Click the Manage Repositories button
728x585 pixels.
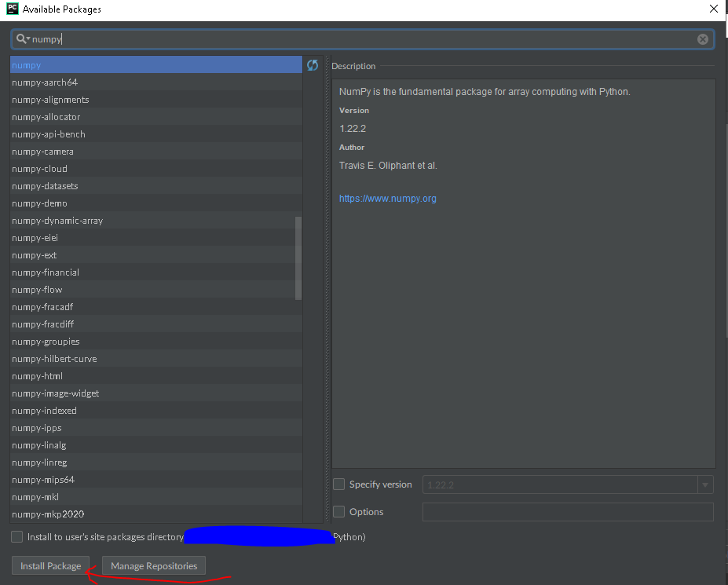154,566
